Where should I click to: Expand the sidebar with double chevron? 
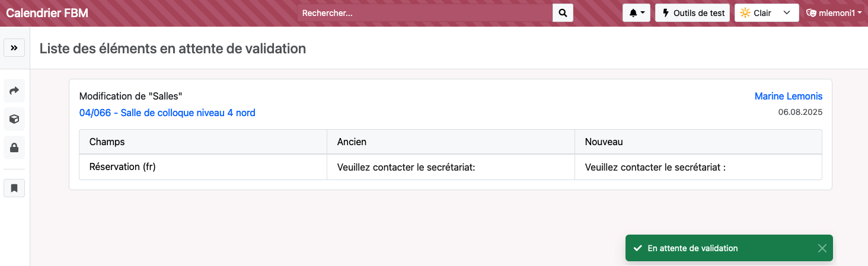click(14, 48)
